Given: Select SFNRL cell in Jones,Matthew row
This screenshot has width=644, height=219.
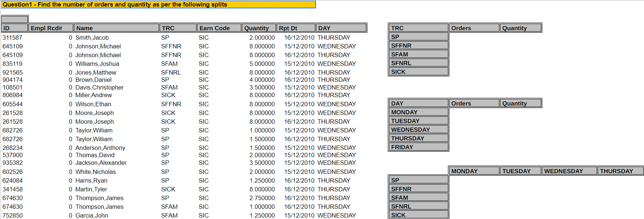Looking at the screenshot, I should [171, 72].
